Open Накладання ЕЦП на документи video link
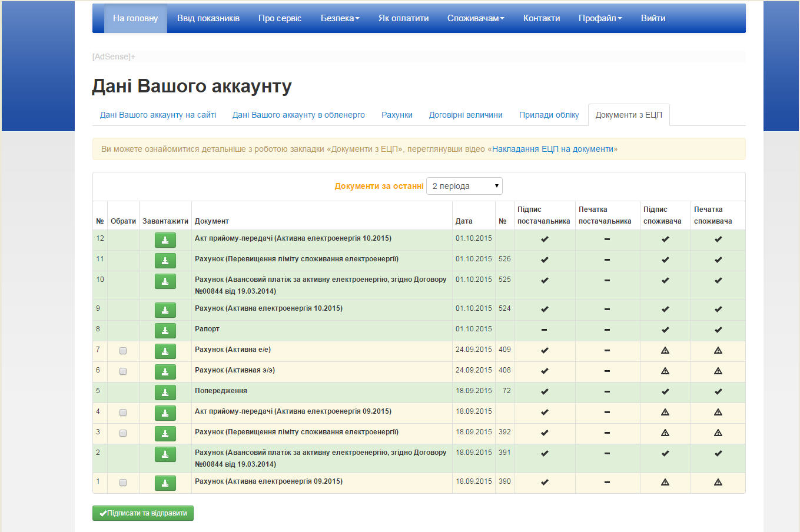 pos(553,149)
